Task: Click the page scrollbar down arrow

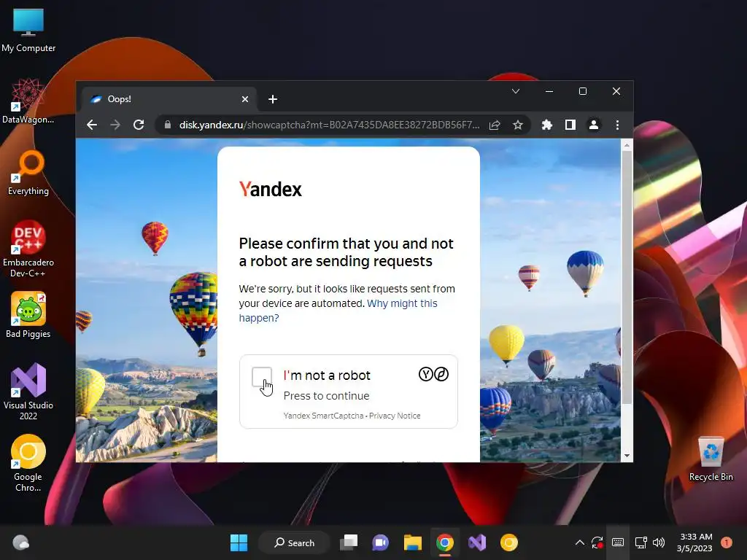Action: tap(627, 456)
